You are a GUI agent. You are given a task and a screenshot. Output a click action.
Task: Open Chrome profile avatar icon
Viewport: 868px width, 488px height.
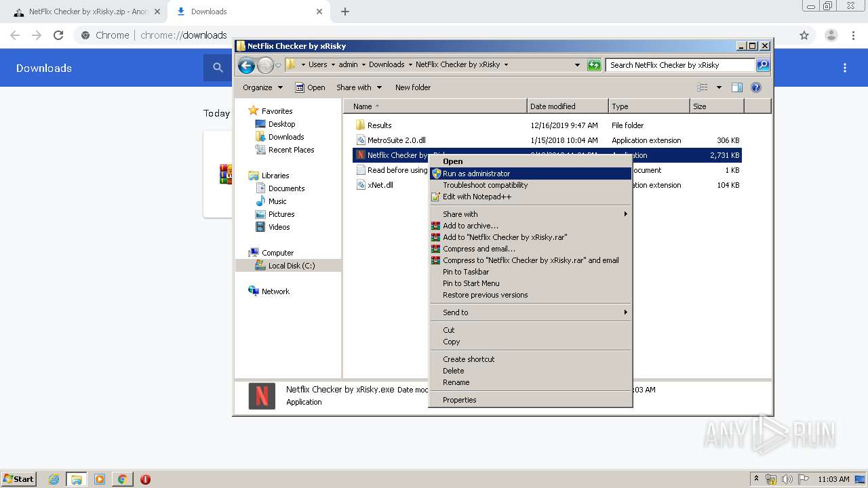click(831, 35)
